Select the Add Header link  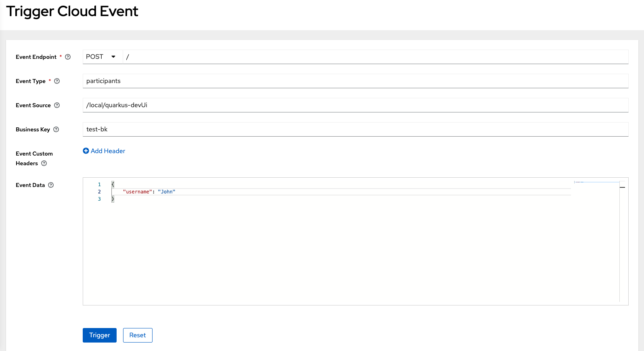108,151
